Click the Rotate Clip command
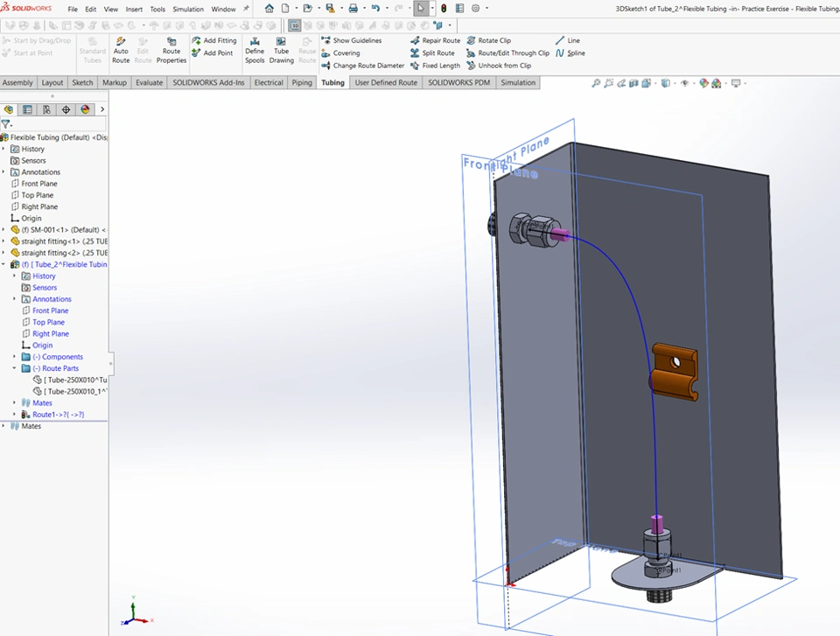This screenshot has height=636, width=840. (488, 40)
